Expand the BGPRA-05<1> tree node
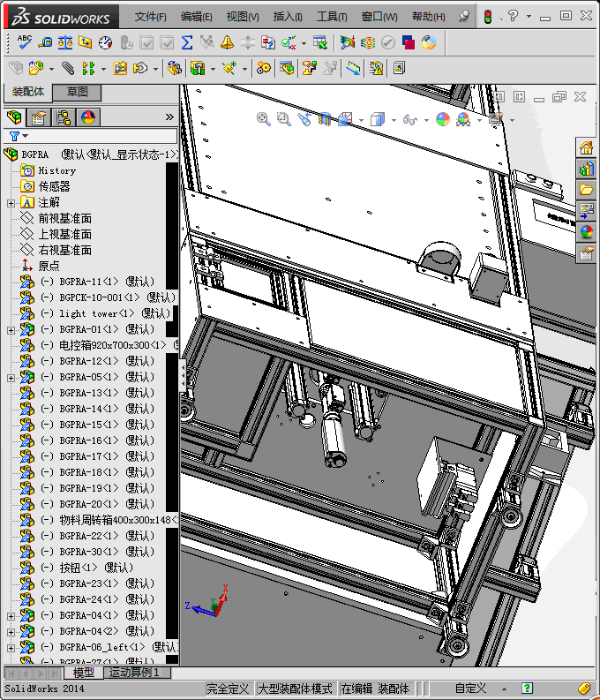Screen dimensions: 600x700 tap(11, 378)
